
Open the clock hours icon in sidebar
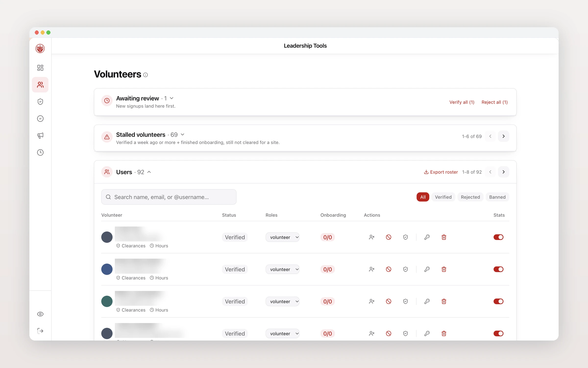coord(40,152)
